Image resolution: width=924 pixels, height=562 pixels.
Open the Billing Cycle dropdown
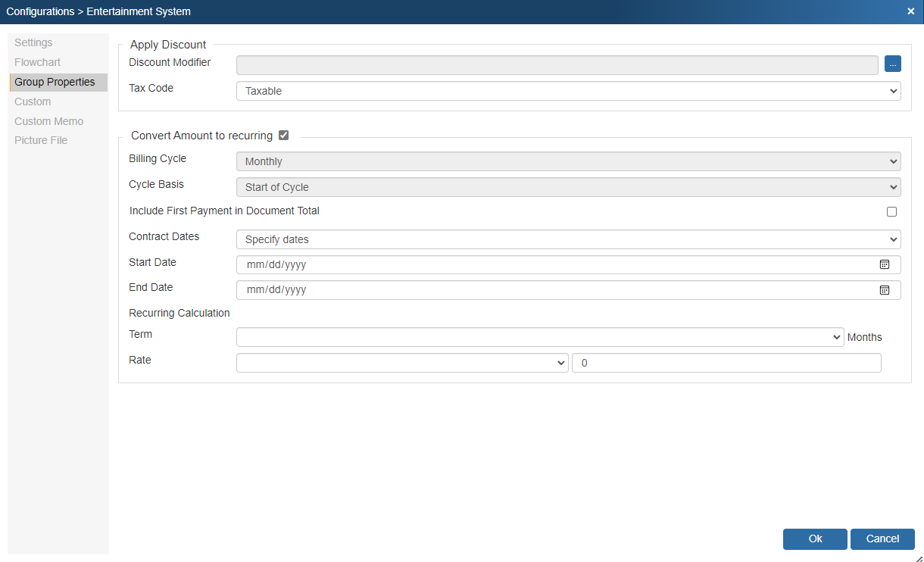click(568, 161)
